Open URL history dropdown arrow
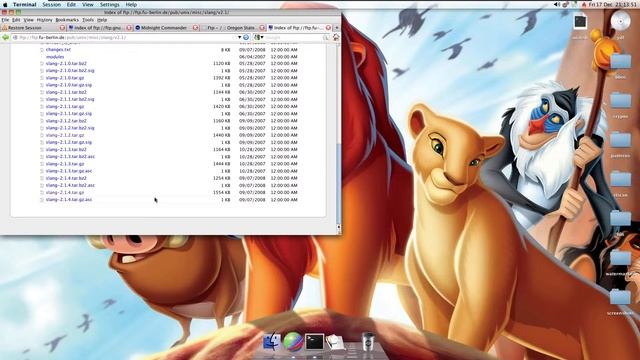The width and height of the screenshot is (640, 360). 240,37
